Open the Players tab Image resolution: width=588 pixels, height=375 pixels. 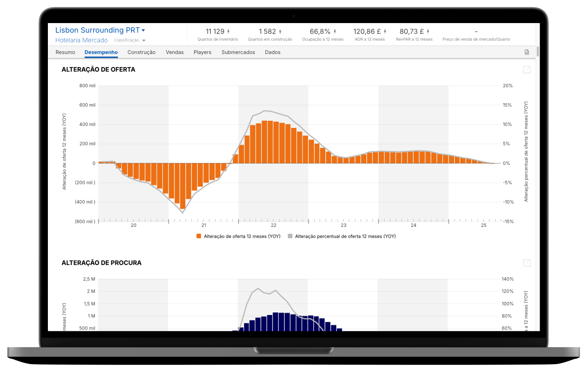tap(202, 52)
